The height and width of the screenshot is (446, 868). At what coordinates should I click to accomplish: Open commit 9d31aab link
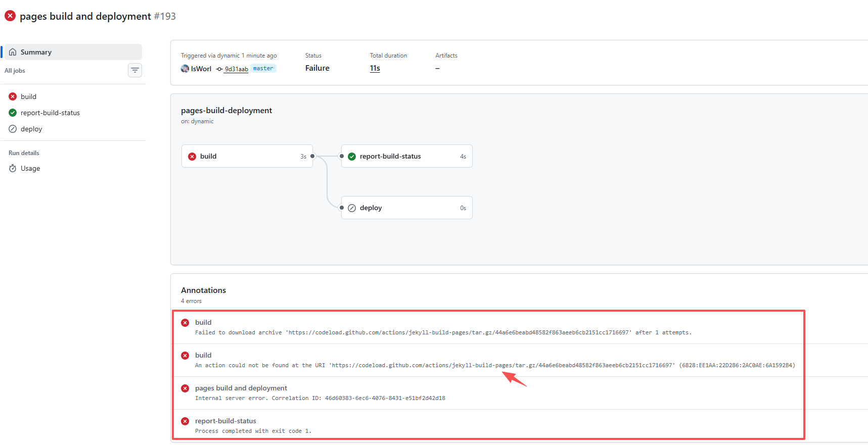[x=237, y=69]
